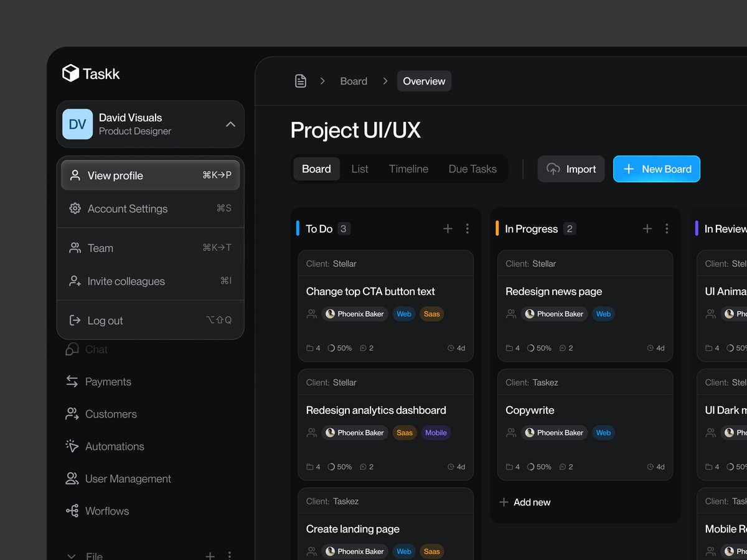The image size is (747, 560).
Task: Open In Progress column options menu
Action: (x=667, y=228)
